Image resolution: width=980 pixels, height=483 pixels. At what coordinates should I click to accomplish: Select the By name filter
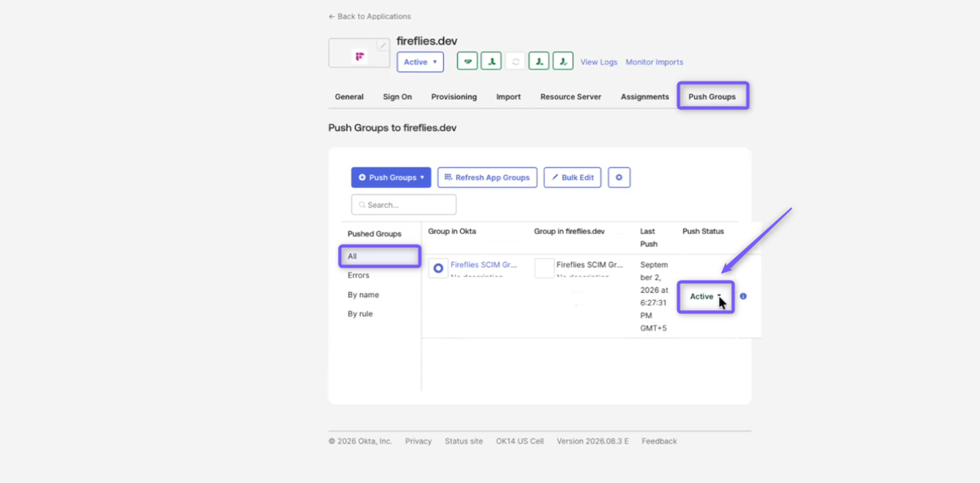point(363,295)
